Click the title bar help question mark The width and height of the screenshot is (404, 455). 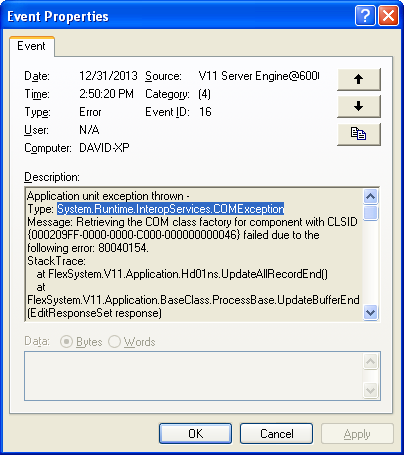click(x=365, y=15)
